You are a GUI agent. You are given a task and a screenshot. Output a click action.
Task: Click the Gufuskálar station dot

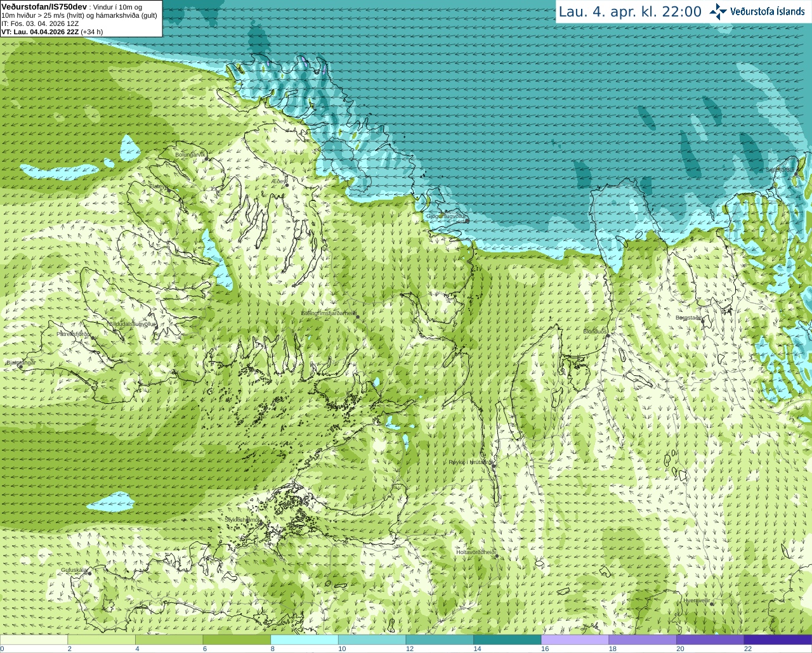pyautogui.click(x=89, y=574)
